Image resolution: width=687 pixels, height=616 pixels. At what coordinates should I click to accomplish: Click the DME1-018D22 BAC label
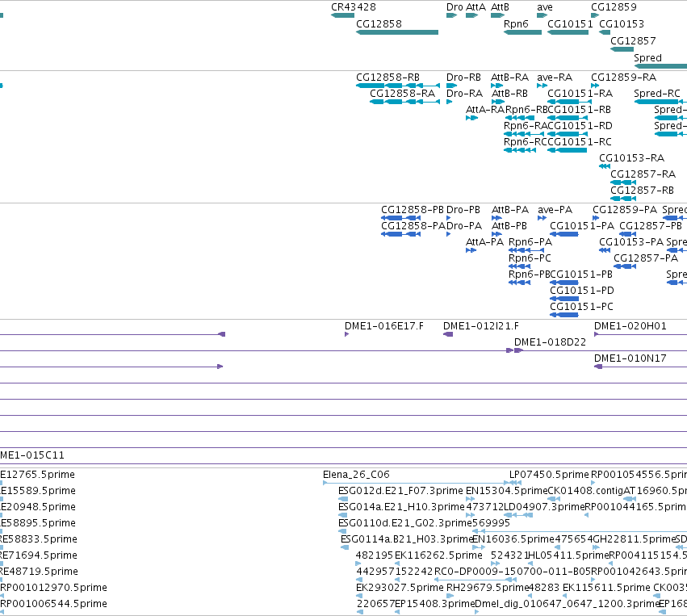click(550, 342)
